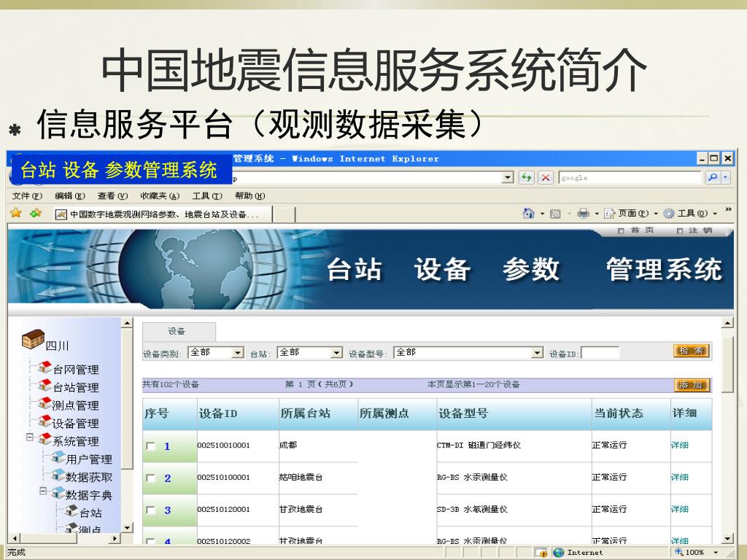Click the browser Refresh button
747x560 pixels.
[527, 178]
